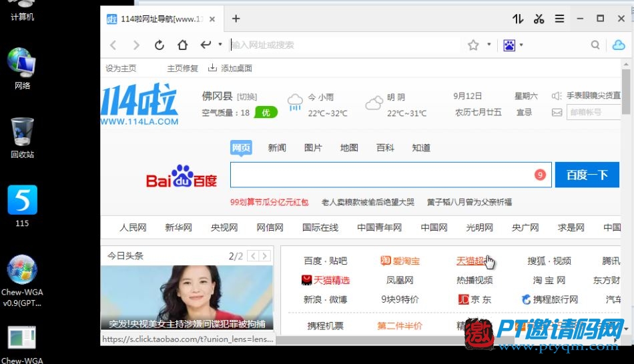
Task: Click the scissors screenshot icon
Action: (x=539, y=19)
